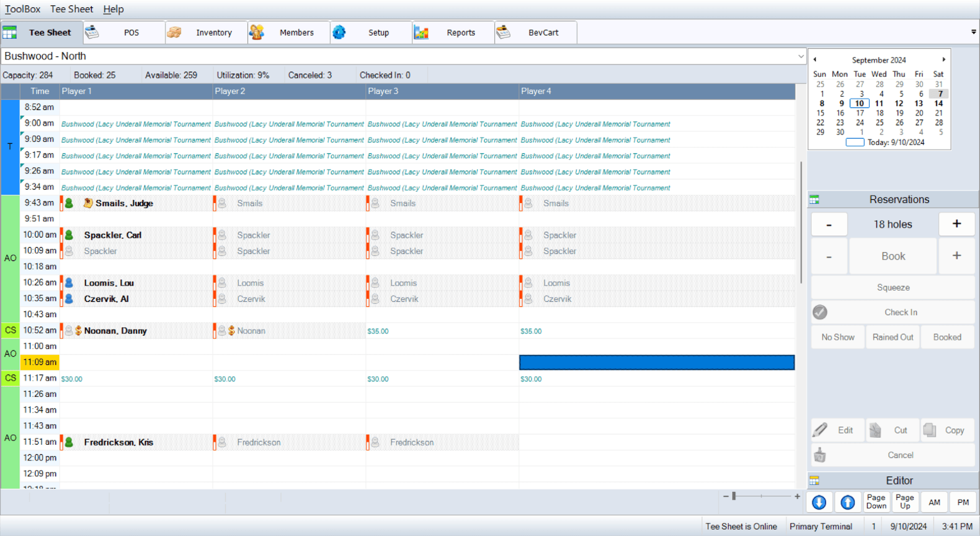Image resolution: width=980 pixels, height=536 pixels.
Task: Expand the Bushwood - North course dropdown
Action: click(800, 56)
